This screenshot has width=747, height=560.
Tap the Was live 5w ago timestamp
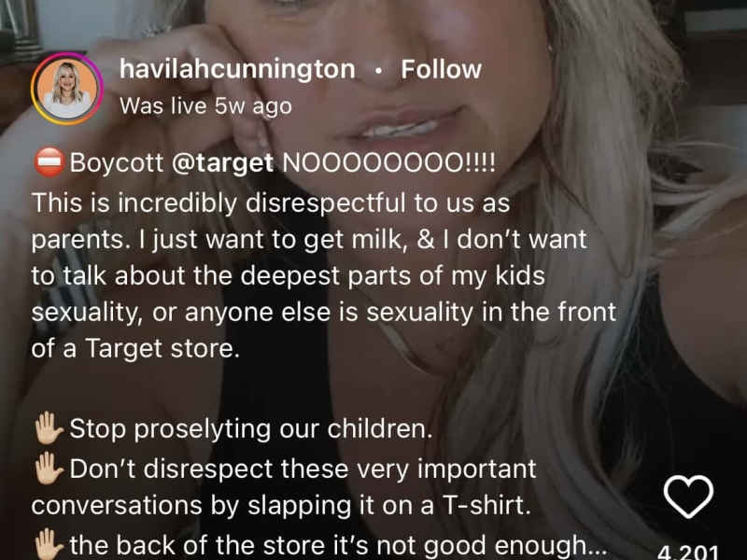[205, 105]
